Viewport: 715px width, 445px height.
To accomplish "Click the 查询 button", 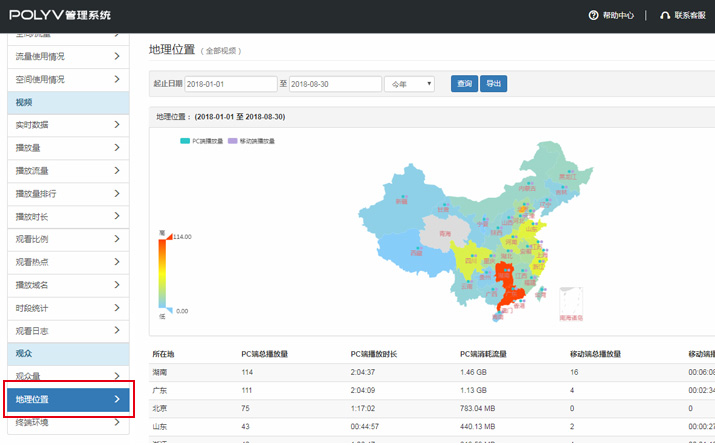I will click(464, 84).
